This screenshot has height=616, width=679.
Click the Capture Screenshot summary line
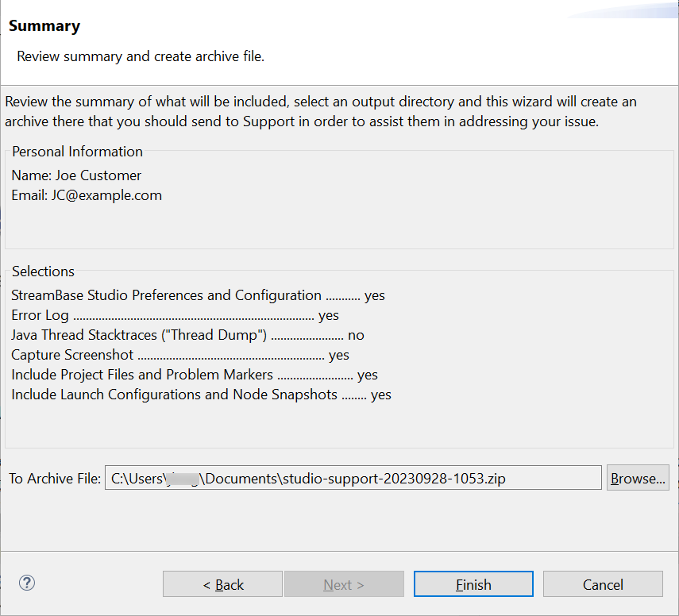pos(72,355)
